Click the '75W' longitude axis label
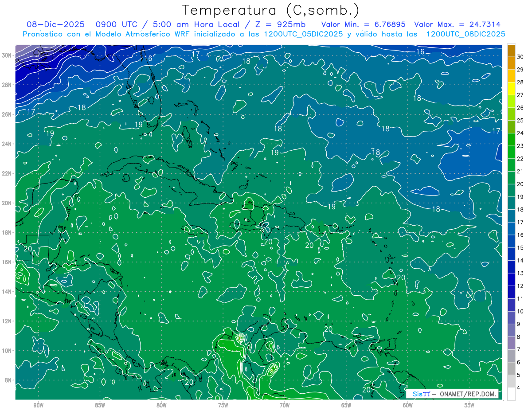This screenshot has width=532, height=411. (x=223, y=405)
